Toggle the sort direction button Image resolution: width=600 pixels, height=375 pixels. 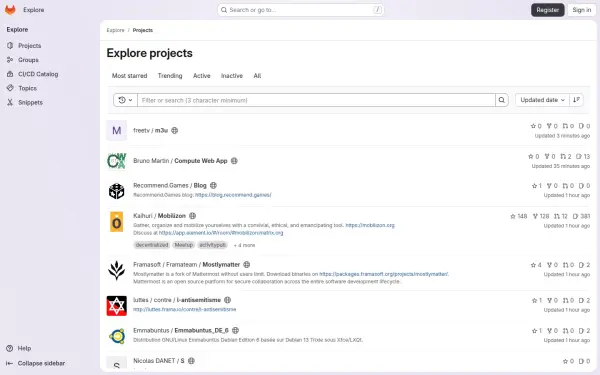click(576, 100)
